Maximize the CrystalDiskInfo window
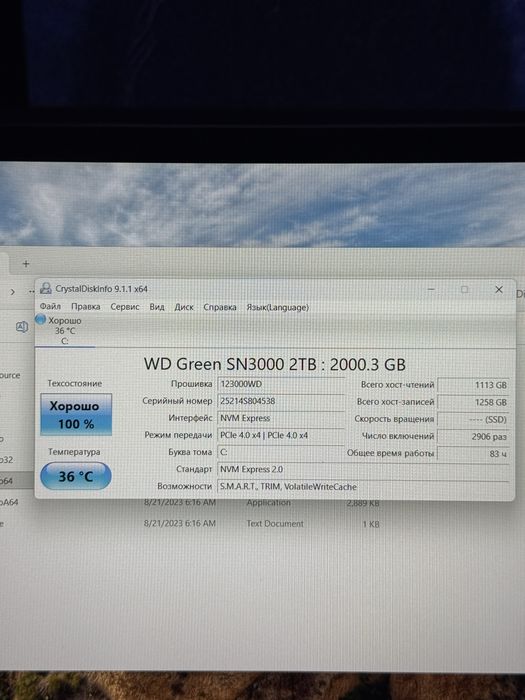This screenshot has width=525, height=700. [x=464, y=289]
